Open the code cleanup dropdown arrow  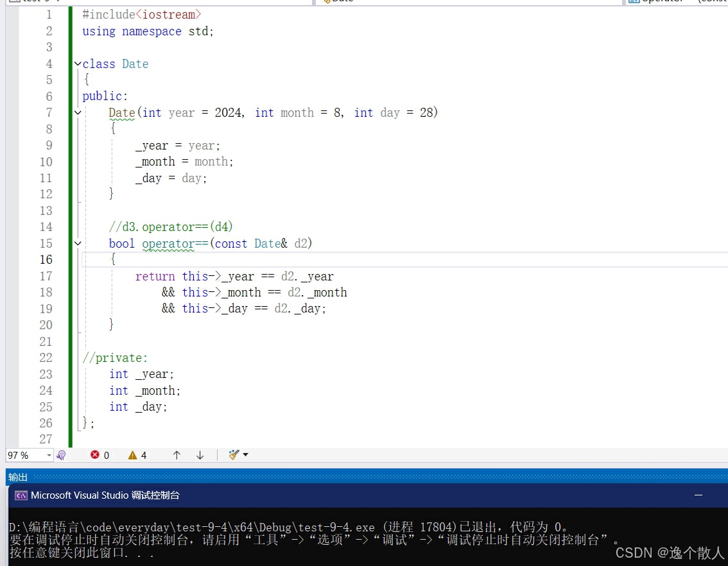point(246,454)
